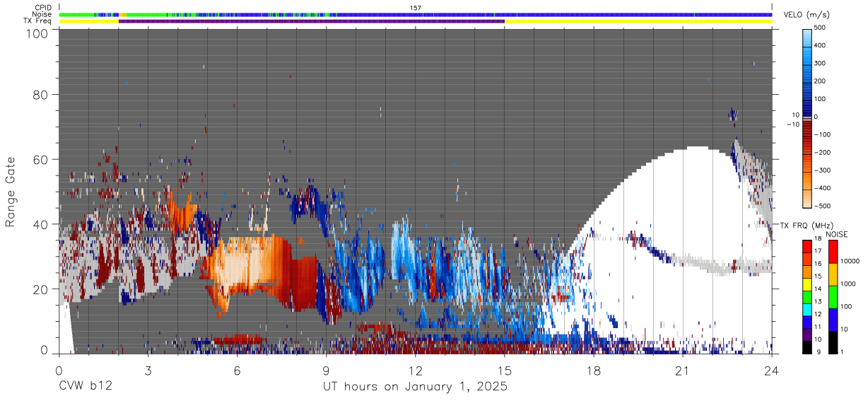
Task: Click the 80 tick on Range Gate axis
Action: coord(41,95)
